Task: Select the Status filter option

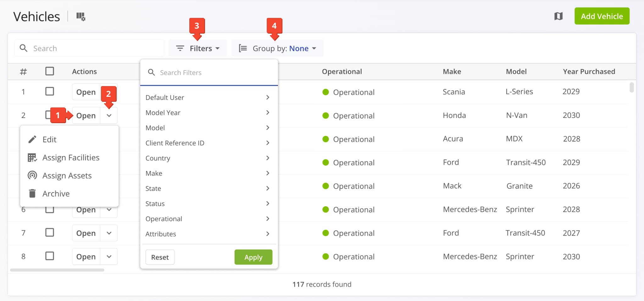Action: click(x=209, y=204)
